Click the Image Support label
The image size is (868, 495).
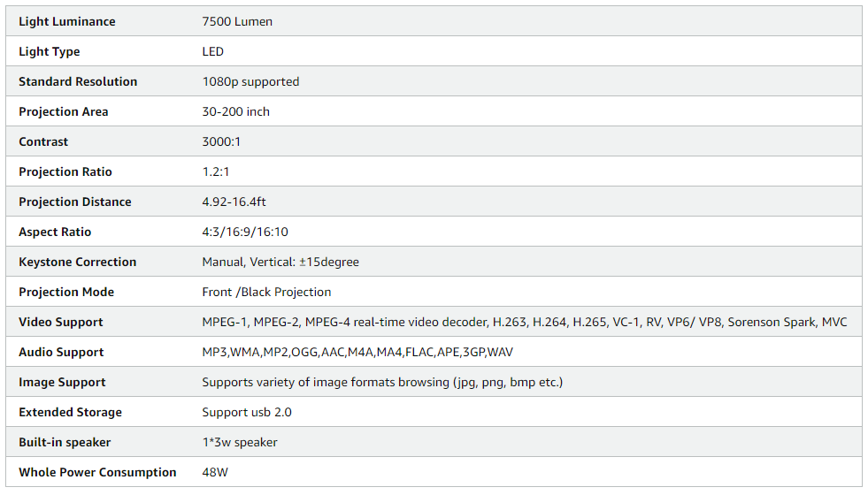[x=62, y=382]
